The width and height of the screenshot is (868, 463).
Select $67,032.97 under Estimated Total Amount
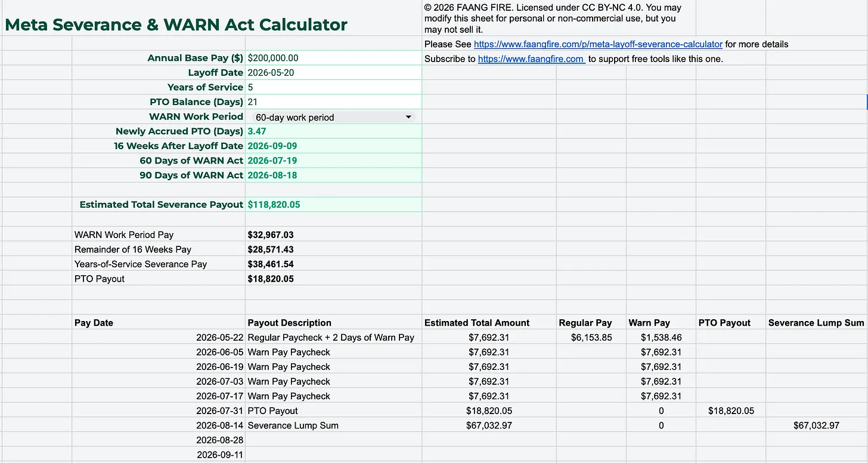click(x=489, y=425)
